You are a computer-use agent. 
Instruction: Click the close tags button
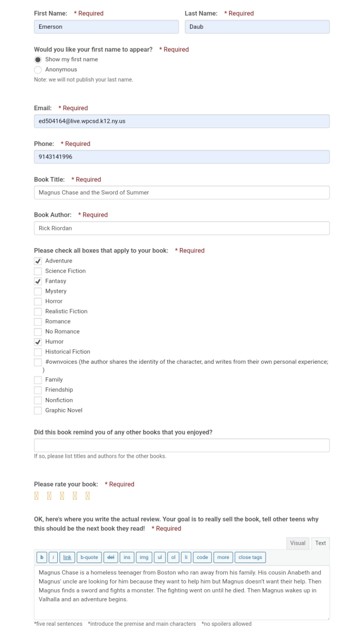(x=250, y=557)
